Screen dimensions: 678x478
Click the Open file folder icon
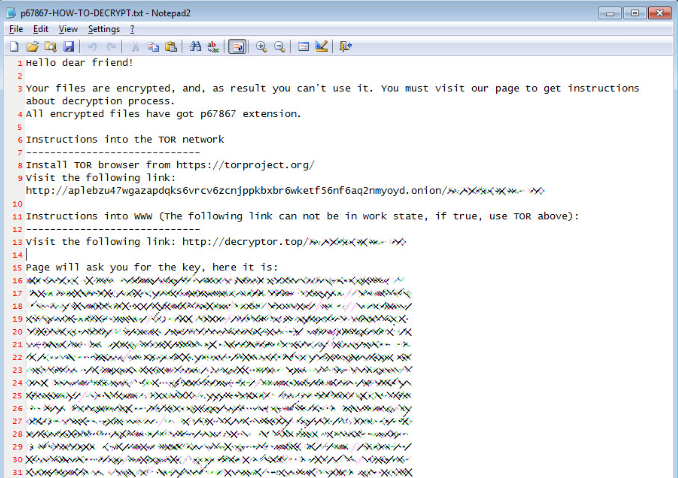[x=32, y=46]
